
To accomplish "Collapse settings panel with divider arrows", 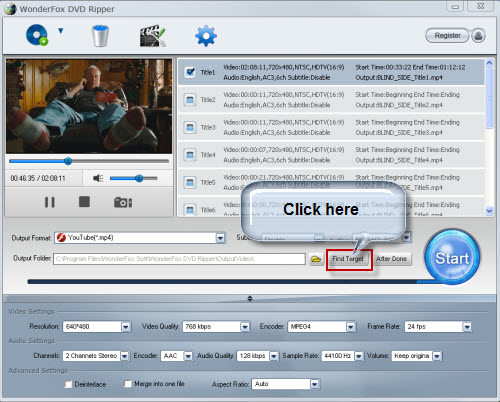I will (x=250, y=299).
